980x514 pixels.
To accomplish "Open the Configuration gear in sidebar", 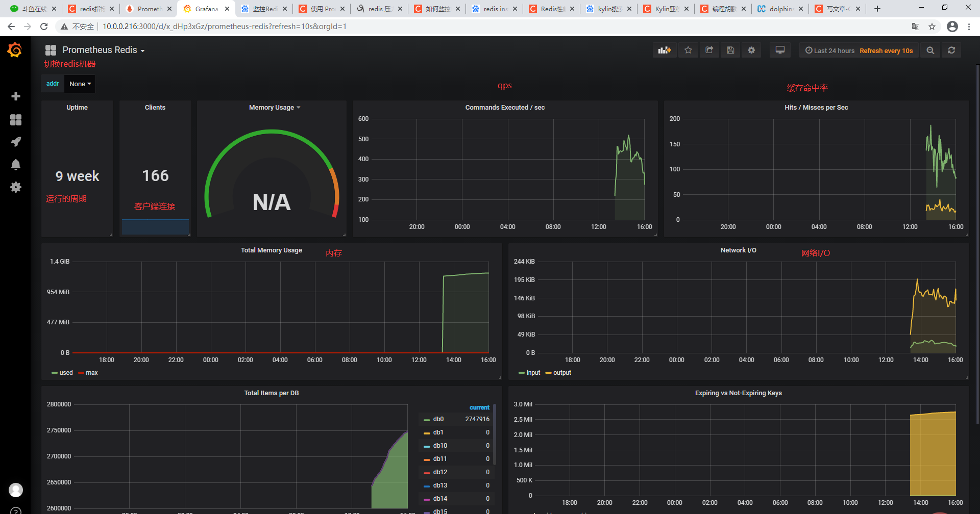I will [16, 187].
